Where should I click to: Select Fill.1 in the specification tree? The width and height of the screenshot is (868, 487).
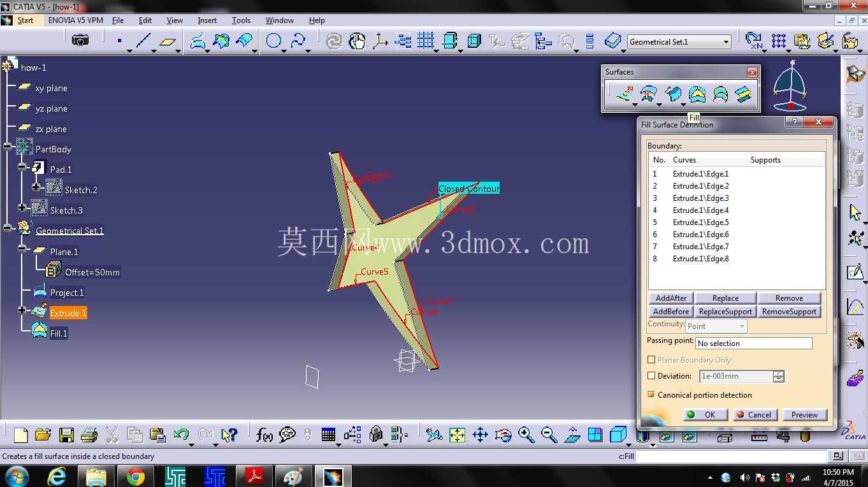point(59,333)
